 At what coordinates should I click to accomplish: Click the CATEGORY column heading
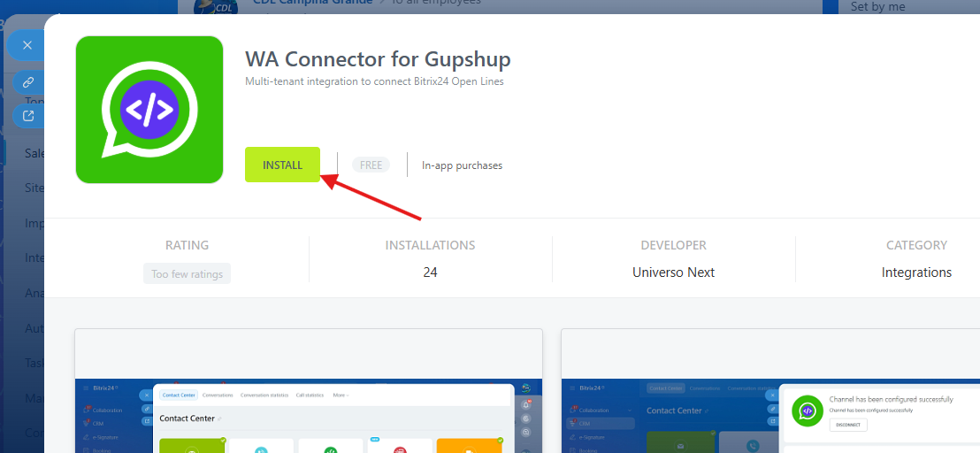916,246
